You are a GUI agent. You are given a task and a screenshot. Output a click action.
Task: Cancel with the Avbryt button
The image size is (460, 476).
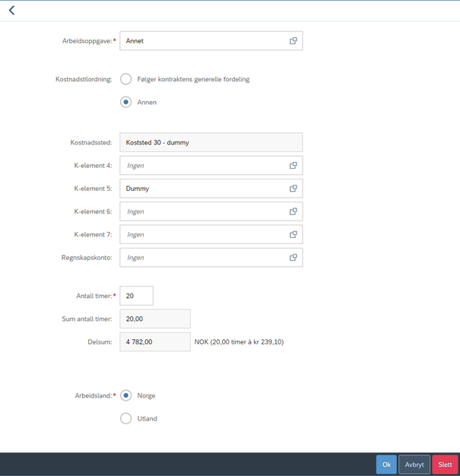(x=414, y=465)
